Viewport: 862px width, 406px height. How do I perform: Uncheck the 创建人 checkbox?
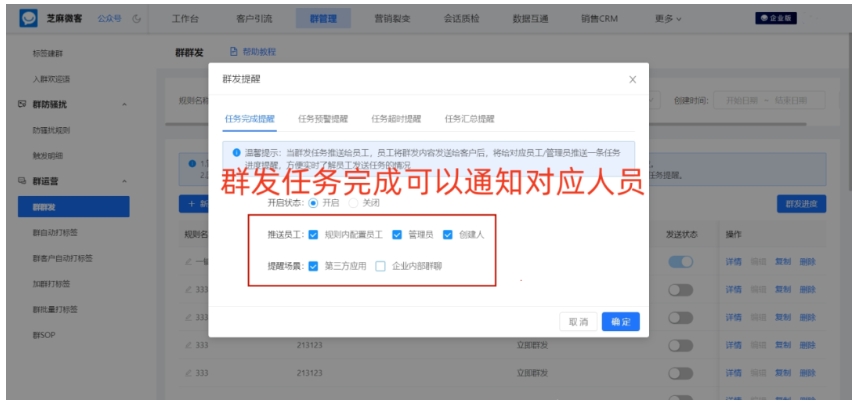click(447, 235)
